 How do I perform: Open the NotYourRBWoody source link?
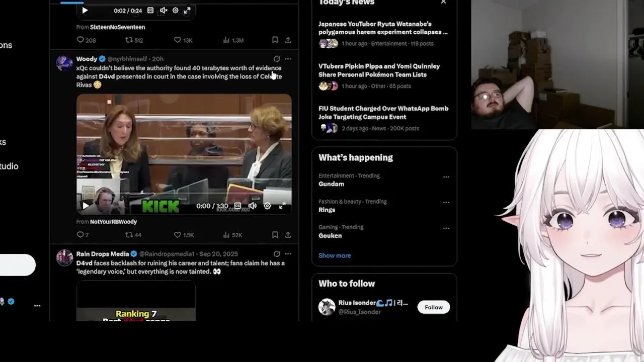coord(113,222)
